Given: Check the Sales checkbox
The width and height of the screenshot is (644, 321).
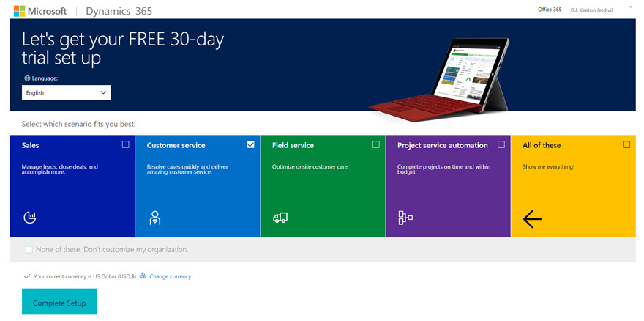Looking at the screenshot, I should [x=126, y=144].
